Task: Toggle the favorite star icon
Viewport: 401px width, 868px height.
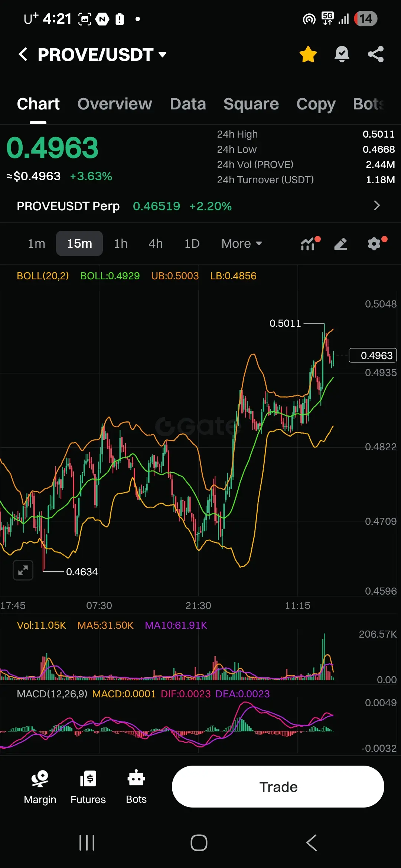Action: [x=308, y=55]
